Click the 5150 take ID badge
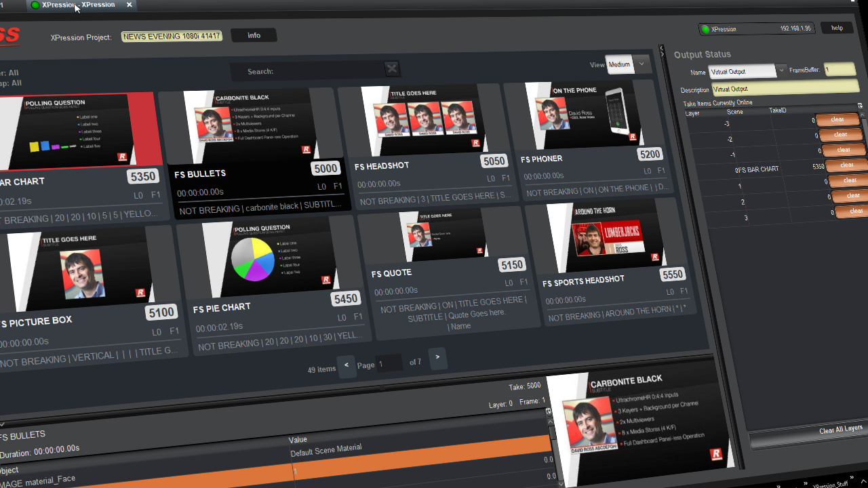868x488 pixels. pyautogui.click(x=512, y=264)
